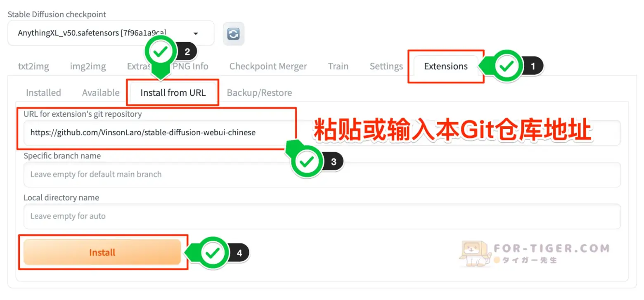The image size is (644, 300).
Task: Switch to the img2img tab
Action: tap(88, 66)
